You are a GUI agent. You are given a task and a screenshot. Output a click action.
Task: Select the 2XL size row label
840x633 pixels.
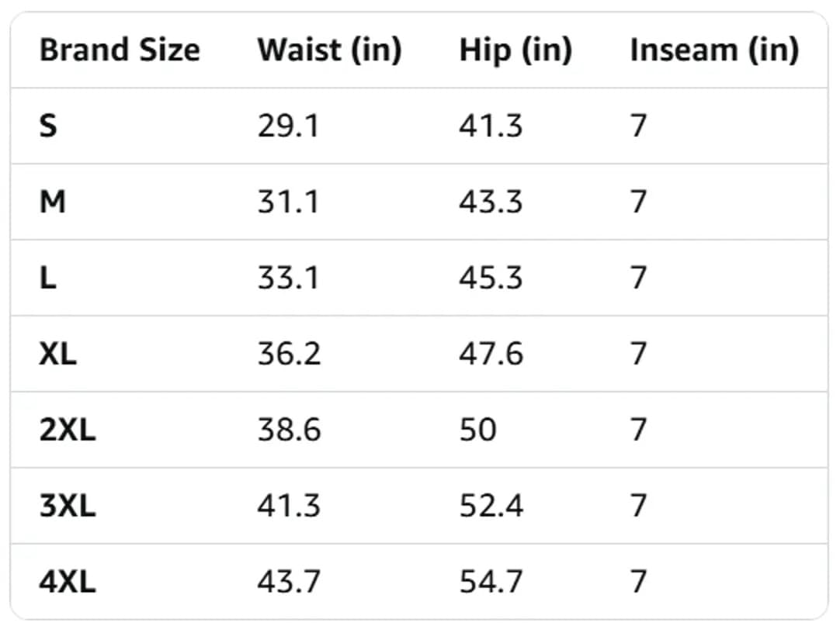coord(68,431)
